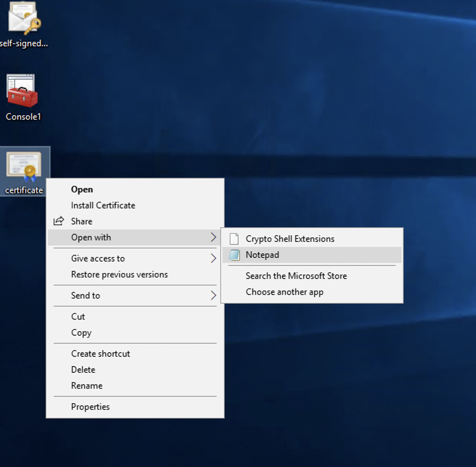The image size is (476, 467).
Task: Choose Restore previous versions
Action: click(119, 274)
